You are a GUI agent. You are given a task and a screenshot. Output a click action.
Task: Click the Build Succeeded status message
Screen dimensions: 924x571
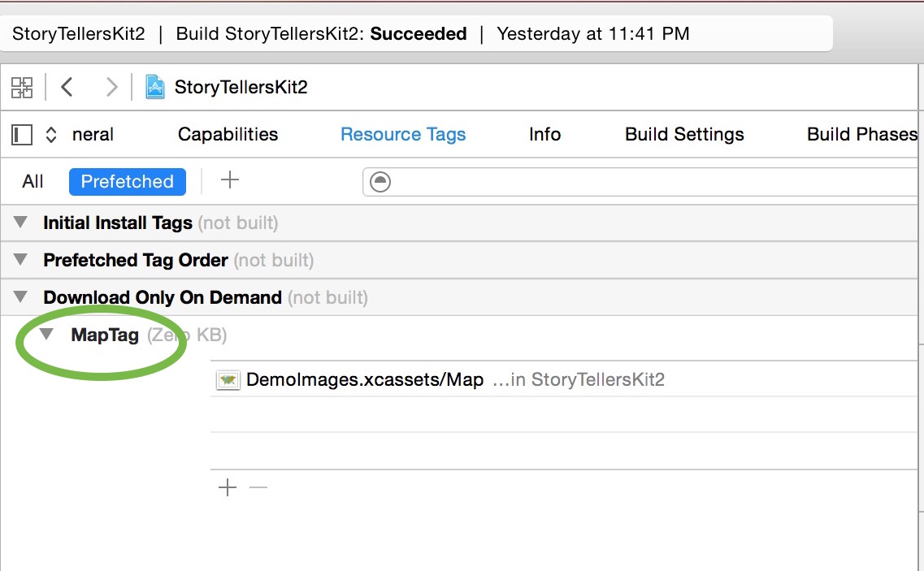325,33
